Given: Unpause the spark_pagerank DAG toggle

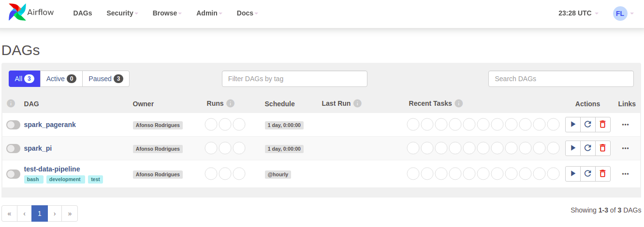Looking at the screenshot, I should click(x=14, y=125).
